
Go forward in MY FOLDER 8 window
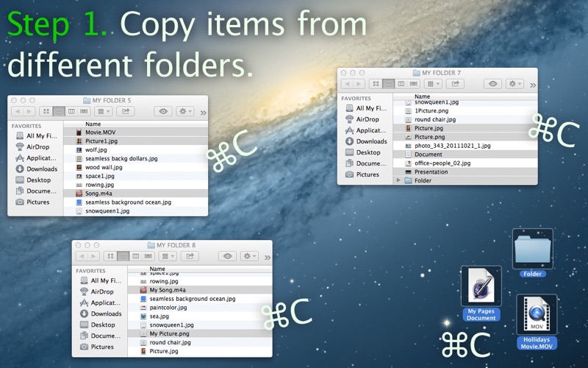click(x=94, y=256)
